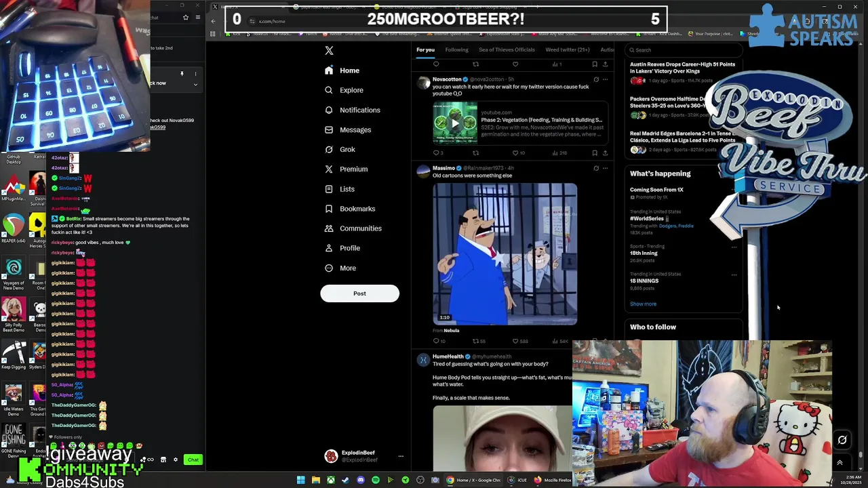Like the Novacotton tweet
Viewport: 868px width, 488px height.
pyautogui.click(x=515, y=153)
